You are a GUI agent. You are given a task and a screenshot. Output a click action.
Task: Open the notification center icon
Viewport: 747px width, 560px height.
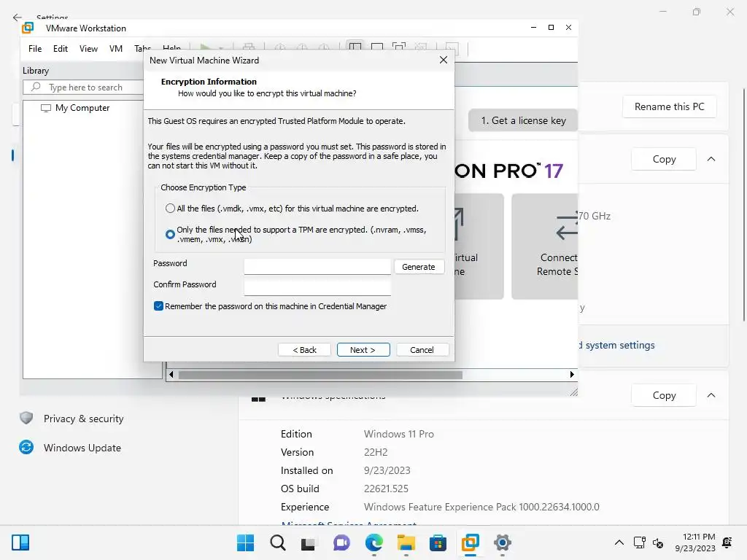pyautogui.click(x=727, y=542)
